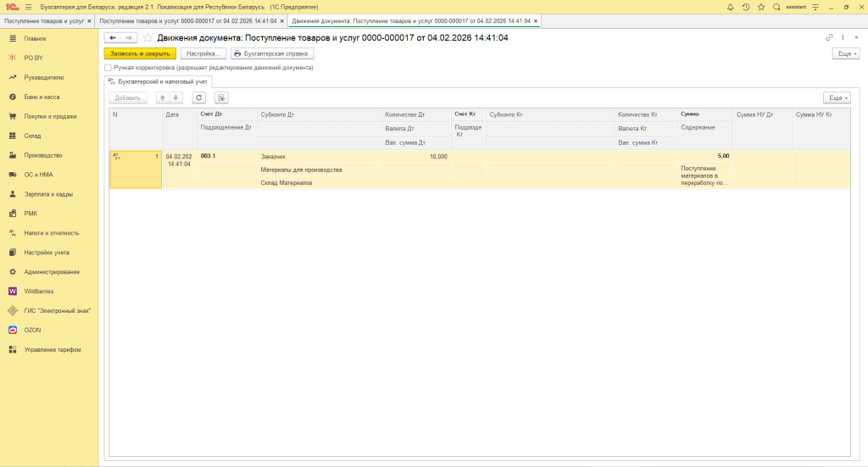Click the refresh icon in table toolbar
This screenshot has width=868, height=467.
pyautogui.click(x=199, y=97)
